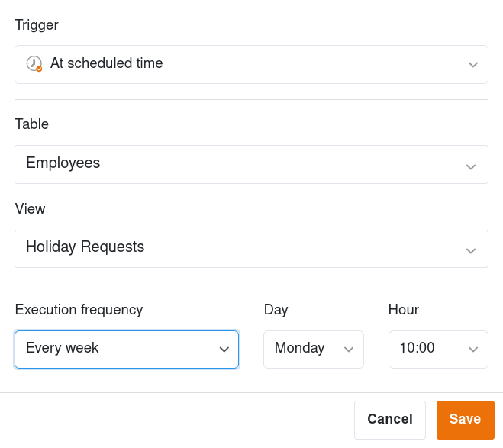Viewport: 503px width, 448px height.
Task: Click the 'Table' field label
Action: click(32, 124)
